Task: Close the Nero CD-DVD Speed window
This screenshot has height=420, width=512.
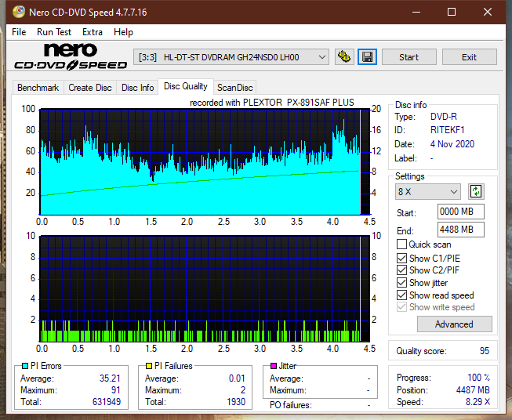Action: coord(488,12)
